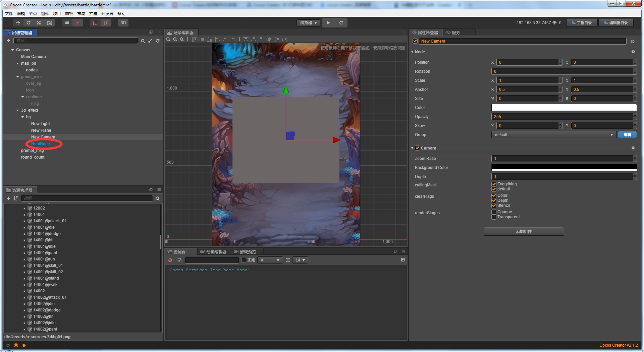Click the Node section gear icon

pos(633,52)
